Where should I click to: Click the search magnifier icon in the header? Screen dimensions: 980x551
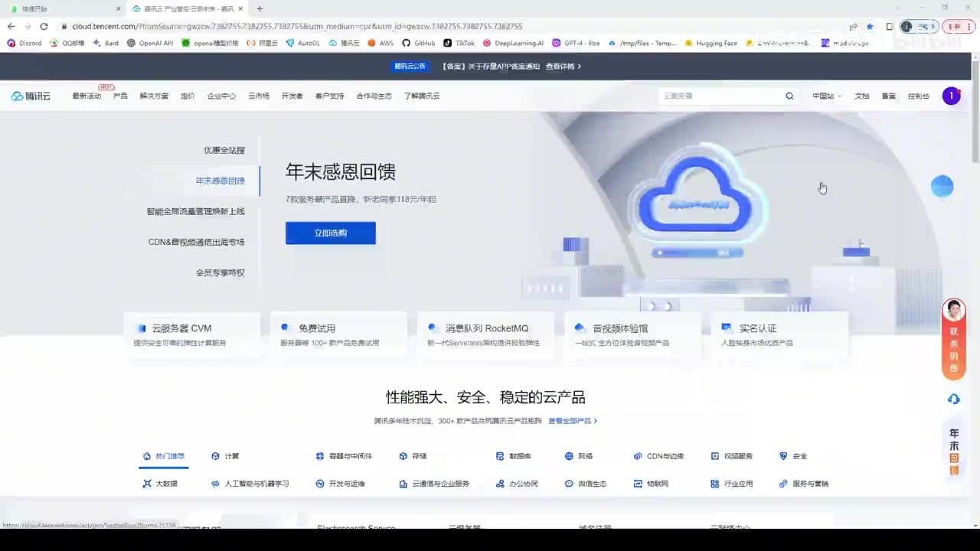point(789,96)
